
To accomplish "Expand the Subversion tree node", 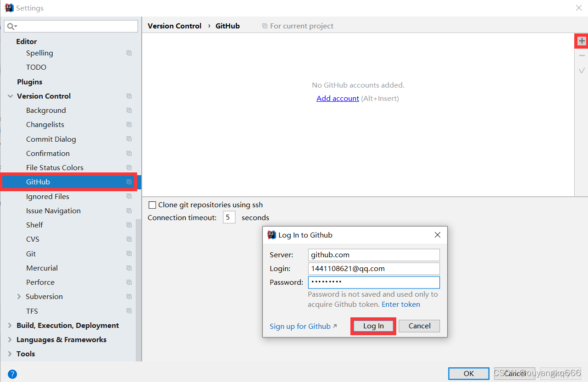I will click(19, 297).
